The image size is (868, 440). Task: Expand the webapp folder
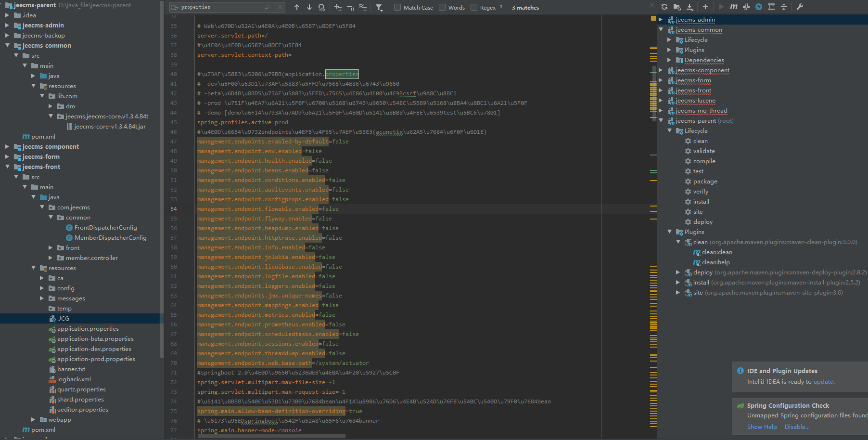coord(33,420)
